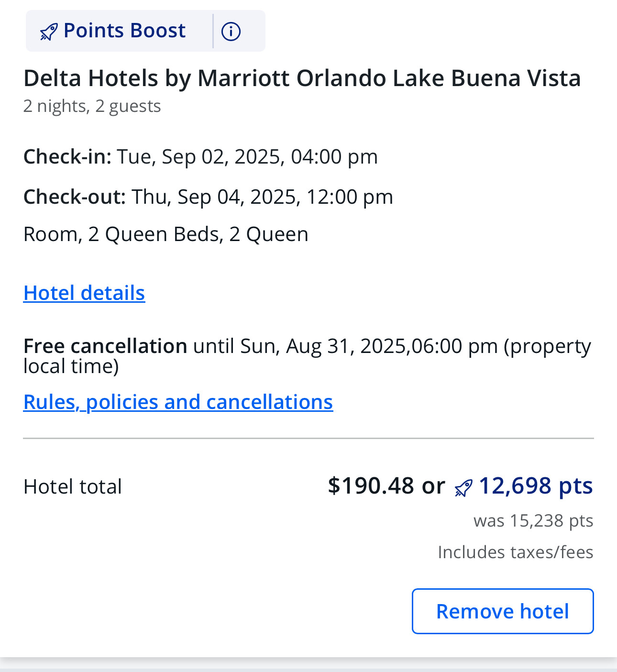Click the Points Boost badge label
Viewport: 617px width, 672px height.
pos(124,31)
